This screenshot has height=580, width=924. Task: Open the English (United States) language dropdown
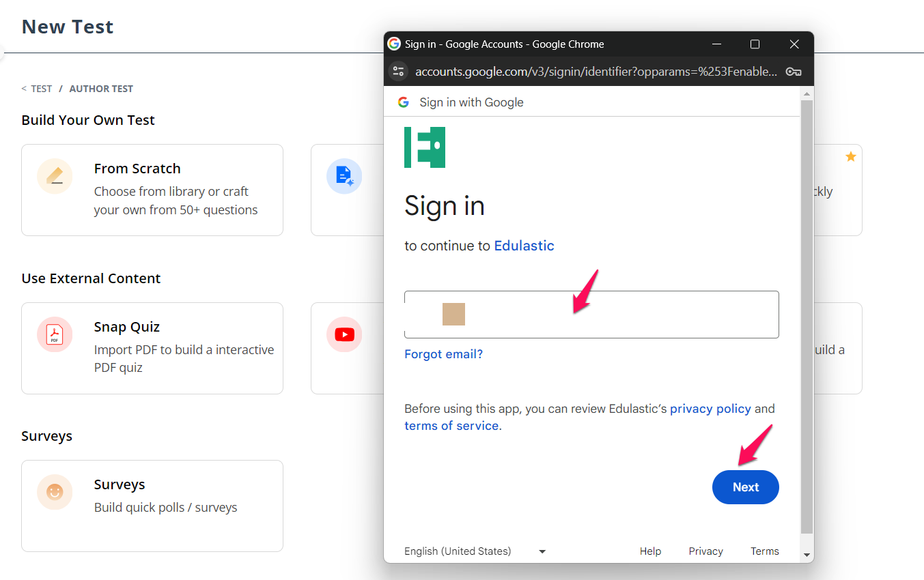coord(475,551)
